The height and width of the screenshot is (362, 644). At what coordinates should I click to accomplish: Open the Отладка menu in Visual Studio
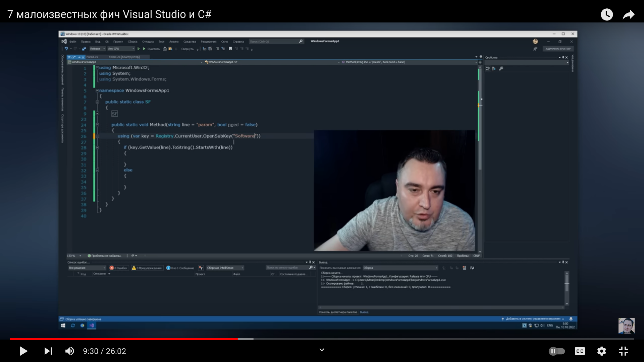[x=148, y=42]
